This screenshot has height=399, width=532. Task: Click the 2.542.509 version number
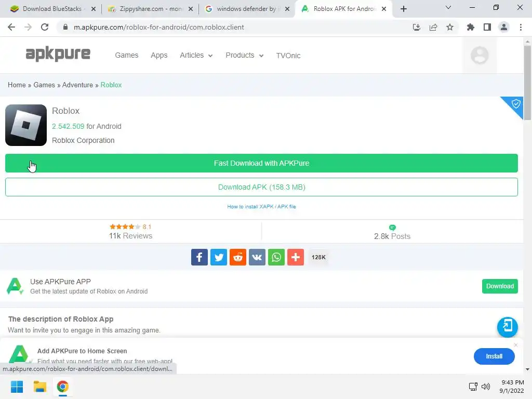(68, 126)
